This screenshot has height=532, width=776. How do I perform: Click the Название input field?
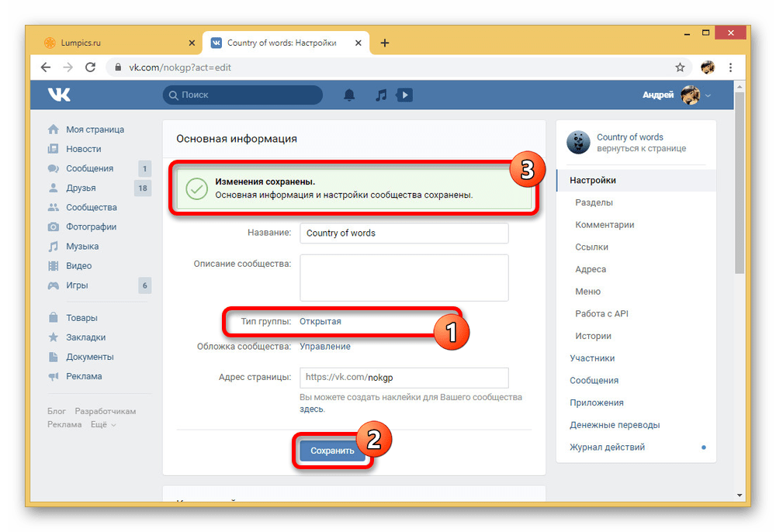[x=404, y=233]
